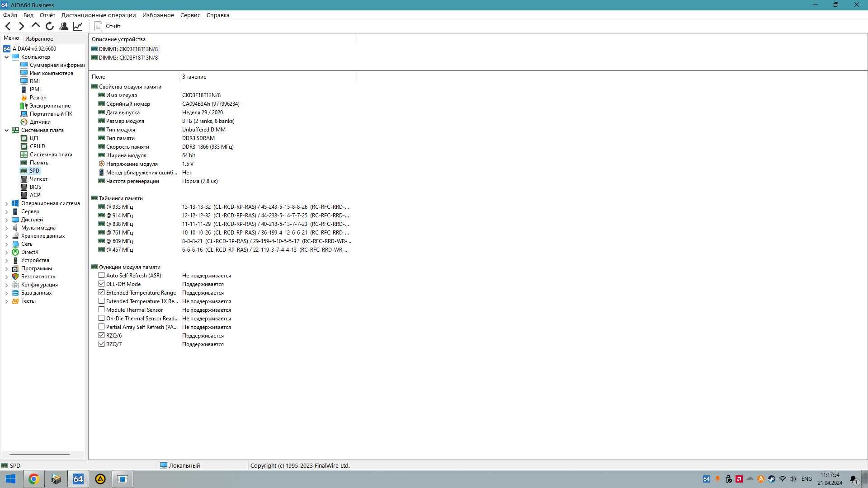Open the CPUID icon item

pyautogui.click(x=24, y=146)
